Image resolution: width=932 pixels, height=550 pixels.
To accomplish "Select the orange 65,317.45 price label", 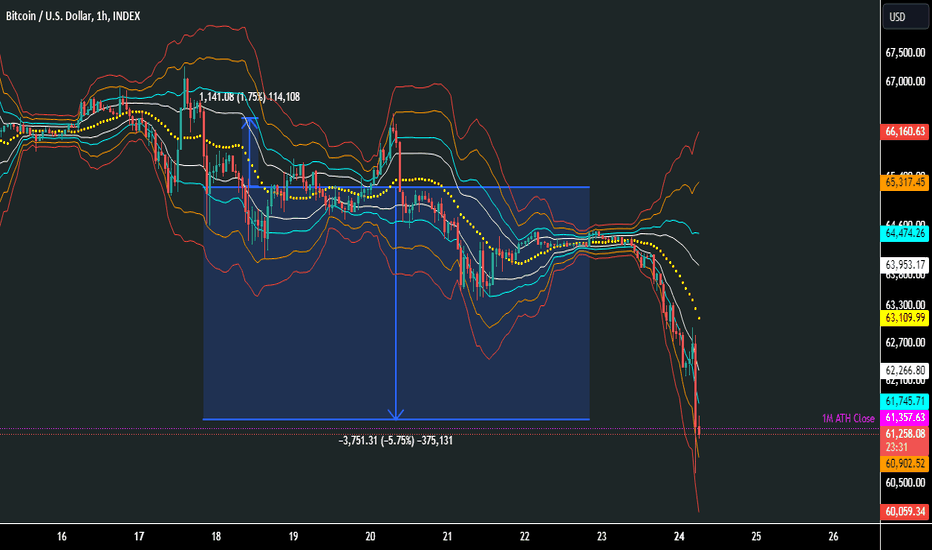I will tap(905, 183).
